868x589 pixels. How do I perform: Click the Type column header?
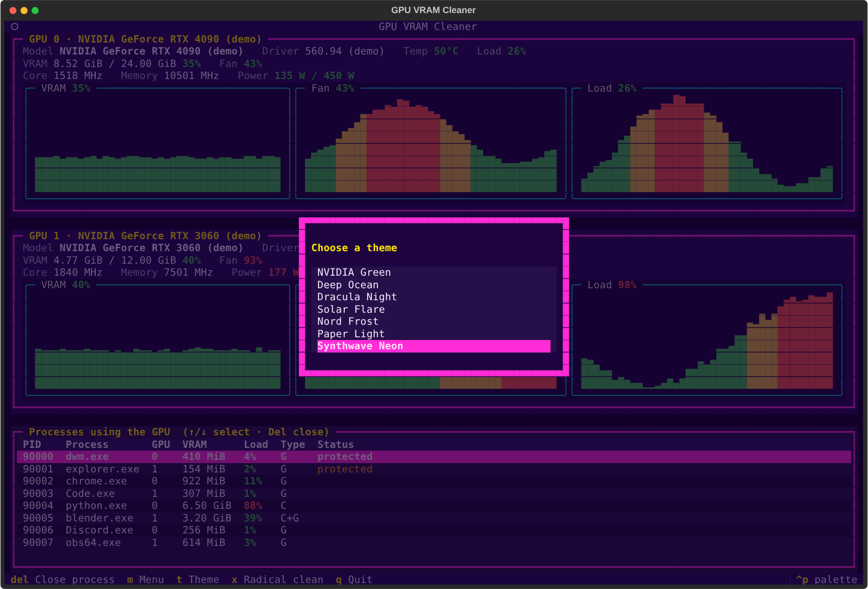(293, 445)
